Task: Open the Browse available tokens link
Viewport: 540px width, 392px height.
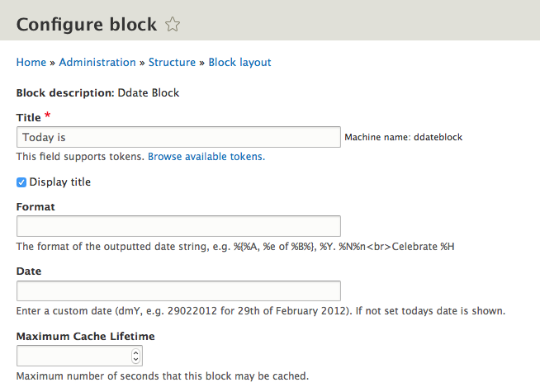Action: tap(206, 156)
